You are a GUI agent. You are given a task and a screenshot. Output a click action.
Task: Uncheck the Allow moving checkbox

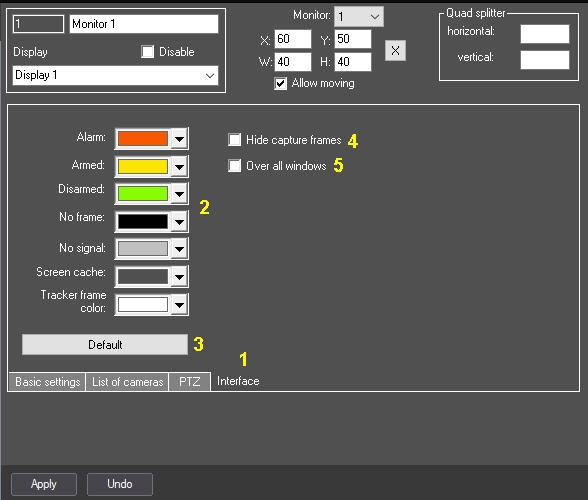pyautogui.click(x=280, y=83)
